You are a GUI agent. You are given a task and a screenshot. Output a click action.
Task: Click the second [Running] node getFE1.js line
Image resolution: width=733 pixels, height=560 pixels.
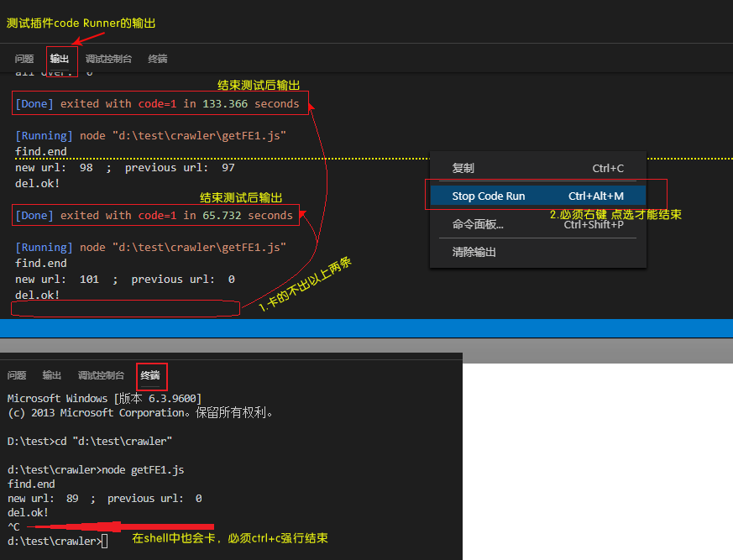[150, 248]
